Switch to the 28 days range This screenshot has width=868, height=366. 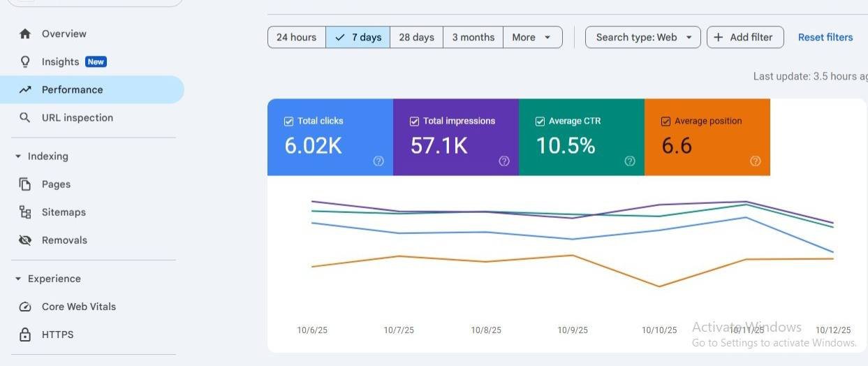(x=416, y=37)
